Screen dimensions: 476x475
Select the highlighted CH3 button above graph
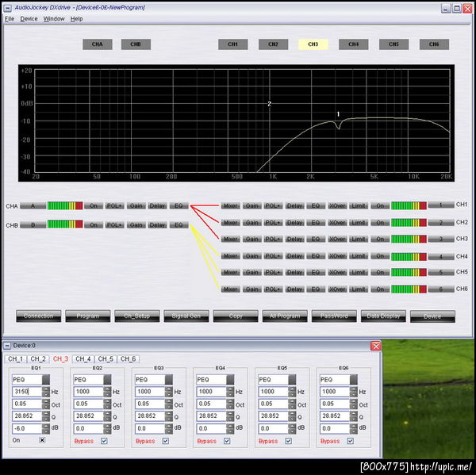(313, 44)
